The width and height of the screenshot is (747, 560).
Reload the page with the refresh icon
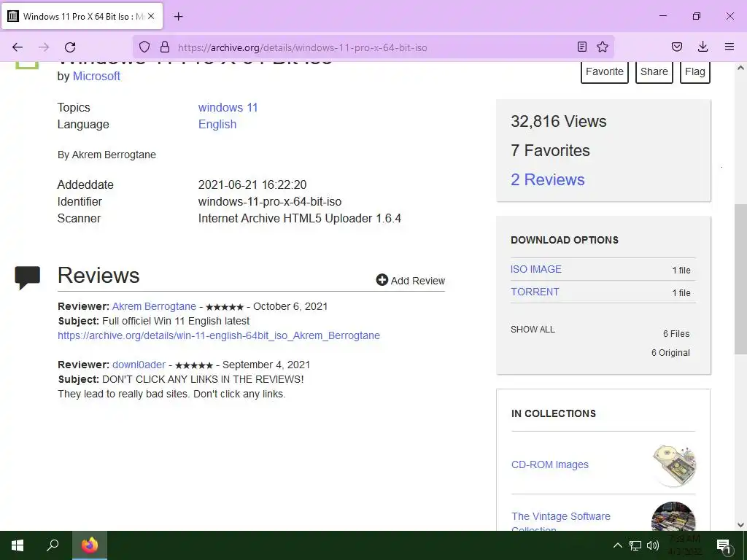[70, 47]
